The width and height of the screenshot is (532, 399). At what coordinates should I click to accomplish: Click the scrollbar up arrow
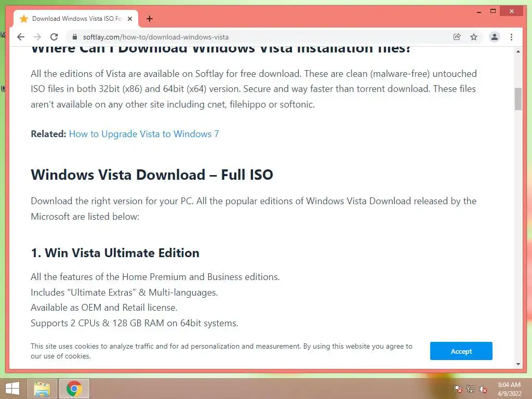518,51
